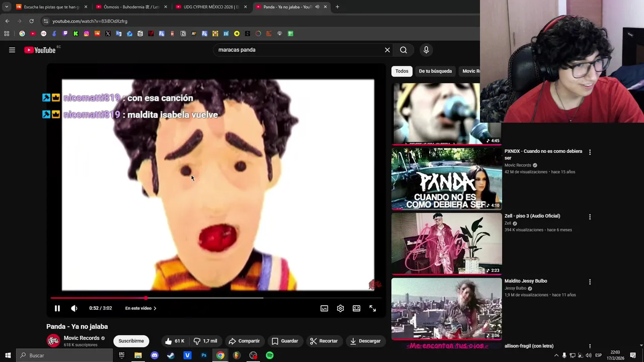Open options menu for 'allison-fragil (con letra)'
Viewport: 644px width, 362px height.
[590, 346]
